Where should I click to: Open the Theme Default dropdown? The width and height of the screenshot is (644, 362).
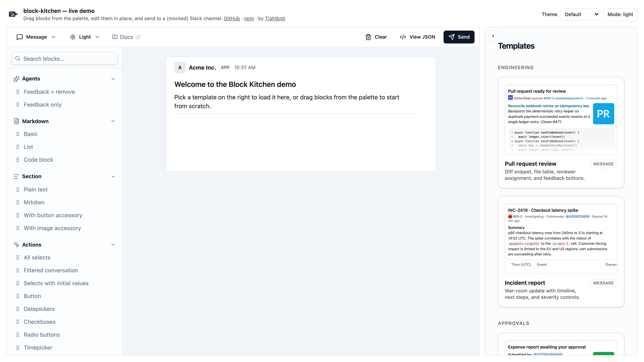580,14
